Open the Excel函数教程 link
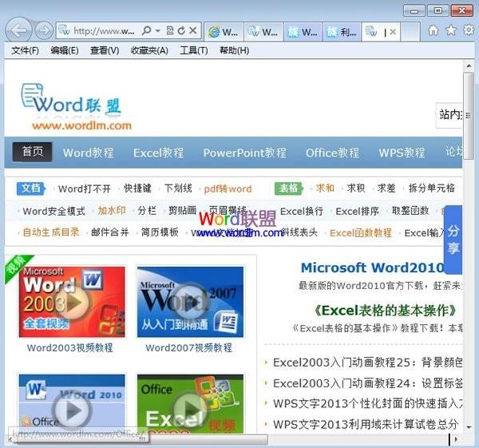This screenshot has width=479, height=448. 361,233
